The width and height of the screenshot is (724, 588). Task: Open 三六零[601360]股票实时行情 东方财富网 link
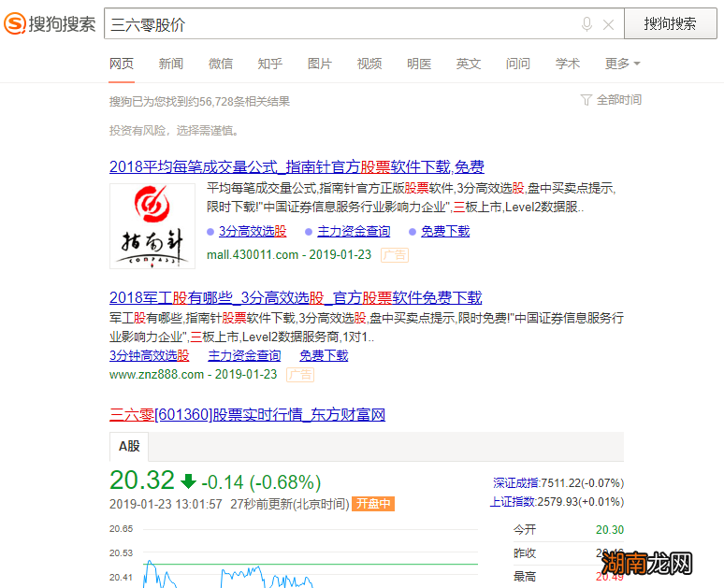pos(248,414)
